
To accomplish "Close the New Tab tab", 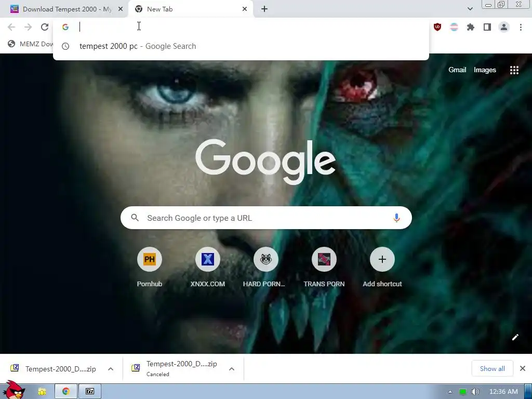I will pyautogui.click(x=245, y=9).
